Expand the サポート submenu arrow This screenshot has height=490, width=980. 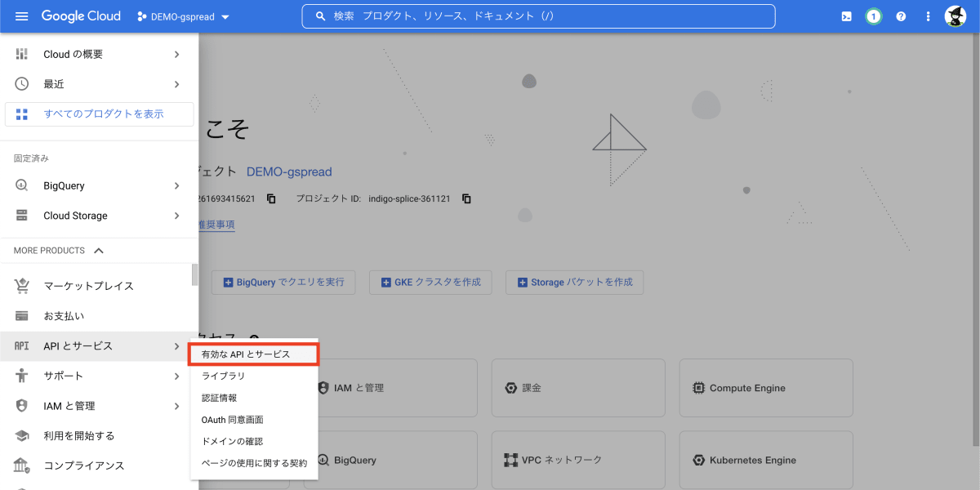[177, 376]
